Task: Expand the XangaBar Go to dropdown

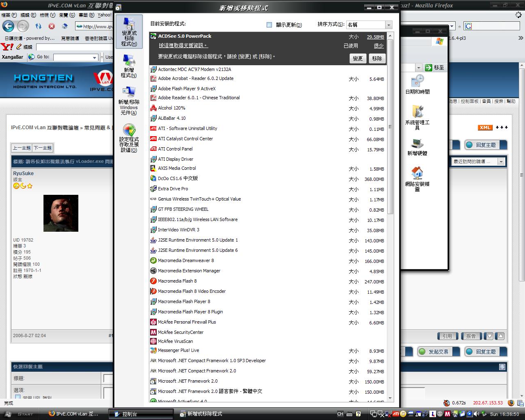Action: coord(95,57)
